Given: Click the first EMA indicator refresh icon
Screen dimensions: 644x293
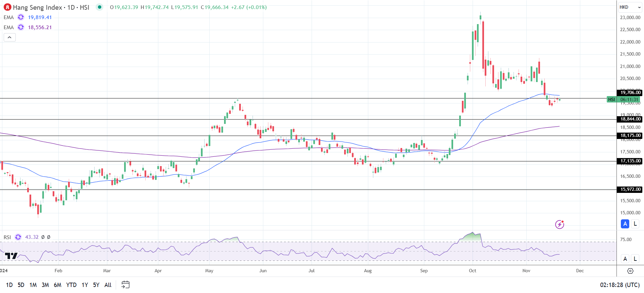Looking at the screenshot, I should pyautogui.click(x=21, y=17).
